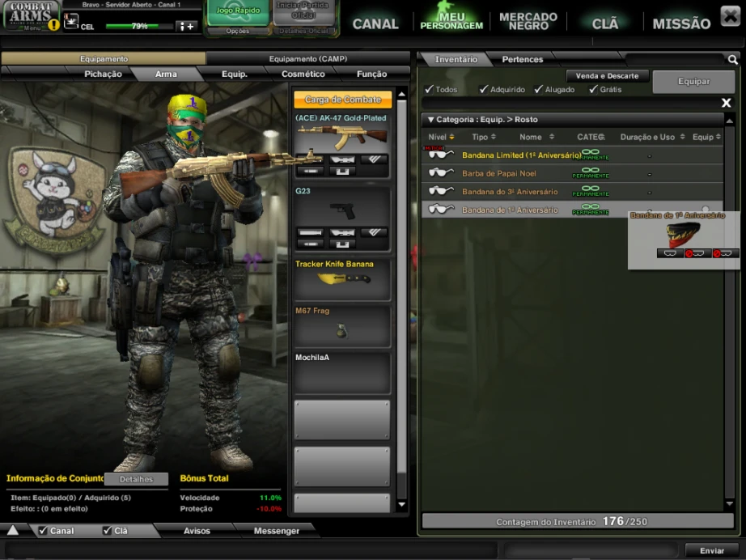This screenshot has height=560, width=746.
Task: Expand the chat panel with up arrow
Action: tap(13, 531)
